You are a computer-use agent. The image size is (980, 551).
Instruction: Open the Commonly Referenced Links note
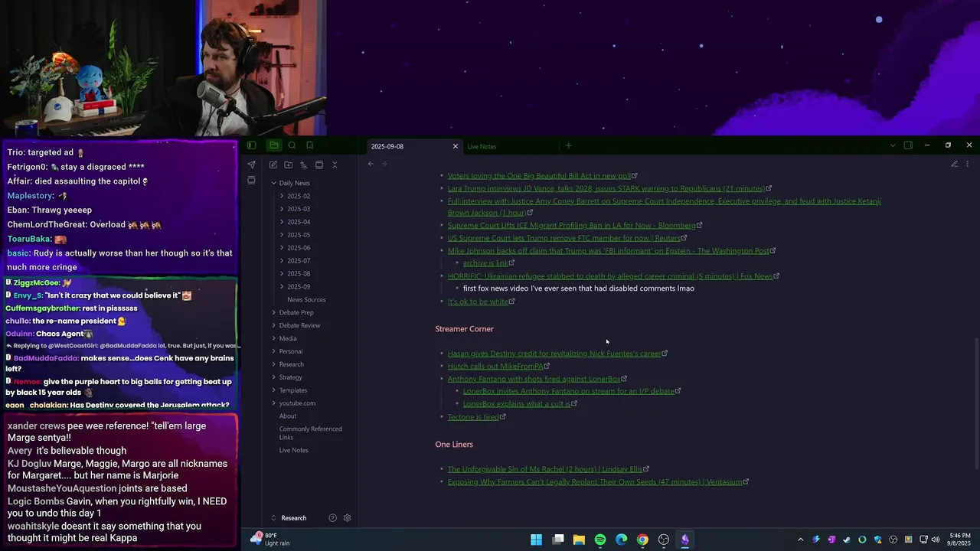pos(311,433)
